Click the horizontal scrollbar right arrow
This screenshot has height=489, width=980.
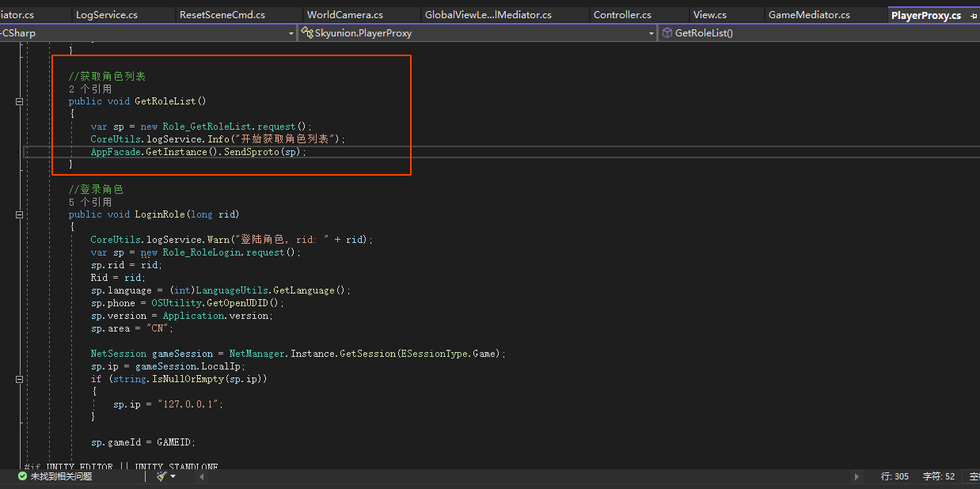coord(856,476)
